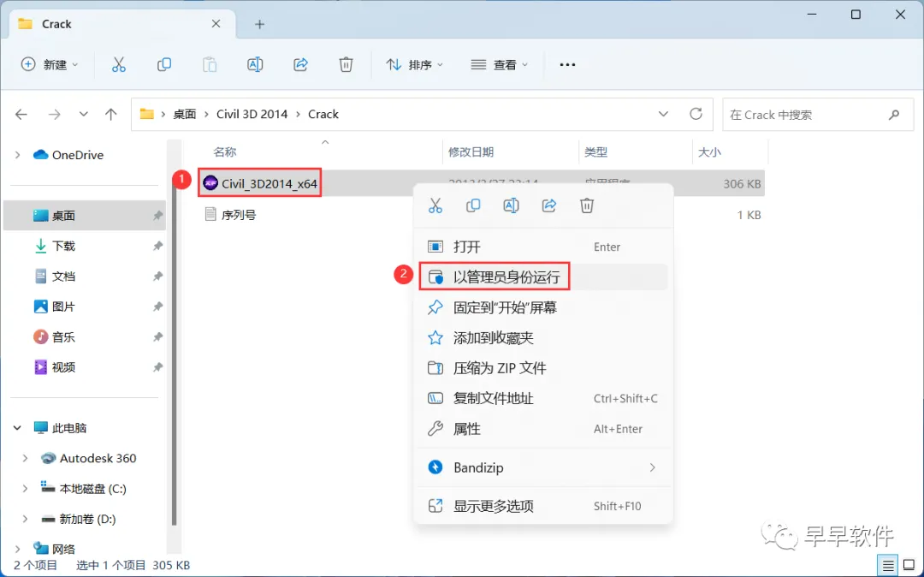Click the search magnifier icon
Viewport: 924px width, 577px height.
tap(894, 115)
